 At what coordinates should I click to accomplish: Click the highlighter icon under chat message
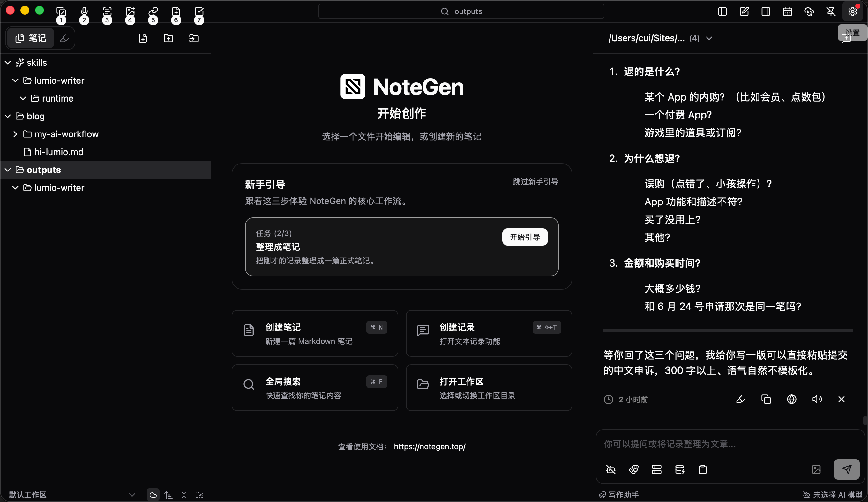[x=741, y=399]
